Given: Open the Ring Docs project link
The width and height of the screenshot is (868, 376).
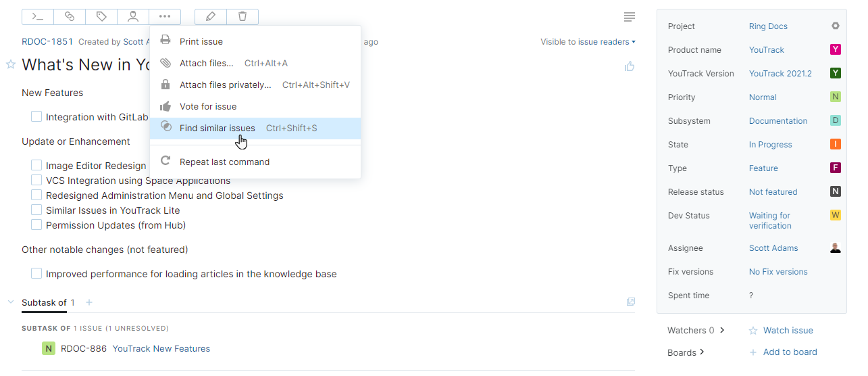Looking at the screenshot, I should click(768, 26).
